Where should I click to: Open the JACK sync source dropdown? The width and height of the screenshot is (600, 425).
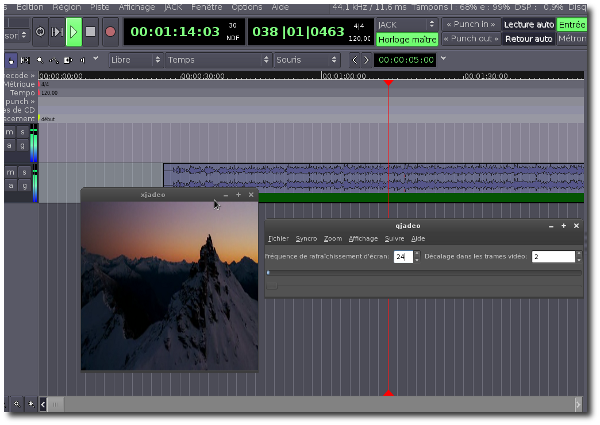[406, 24]
